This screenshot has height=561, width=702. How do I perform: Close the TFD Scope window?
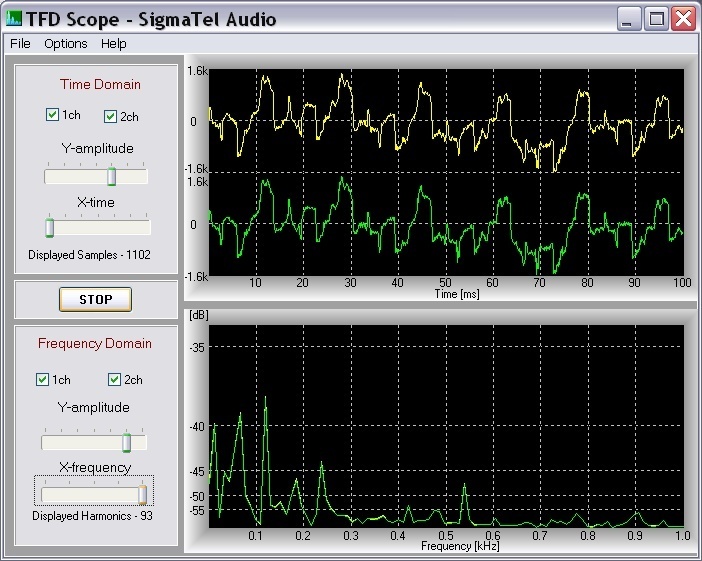click(683, 19)
